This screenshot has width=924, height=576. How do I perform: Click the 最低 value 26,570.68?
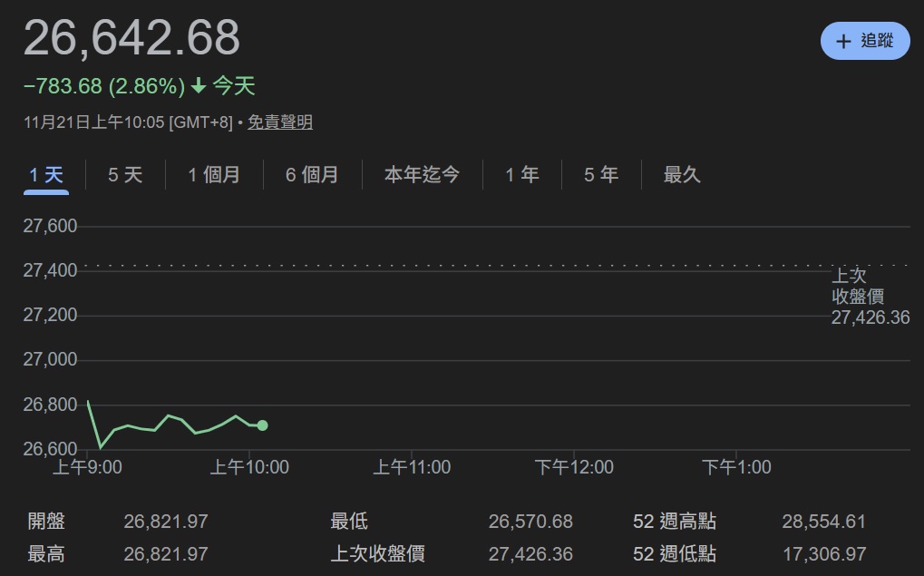tap(530, 521)
